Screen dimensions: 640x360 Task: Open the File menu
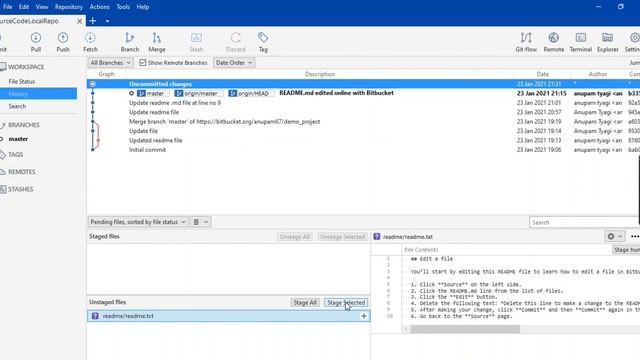7,7
